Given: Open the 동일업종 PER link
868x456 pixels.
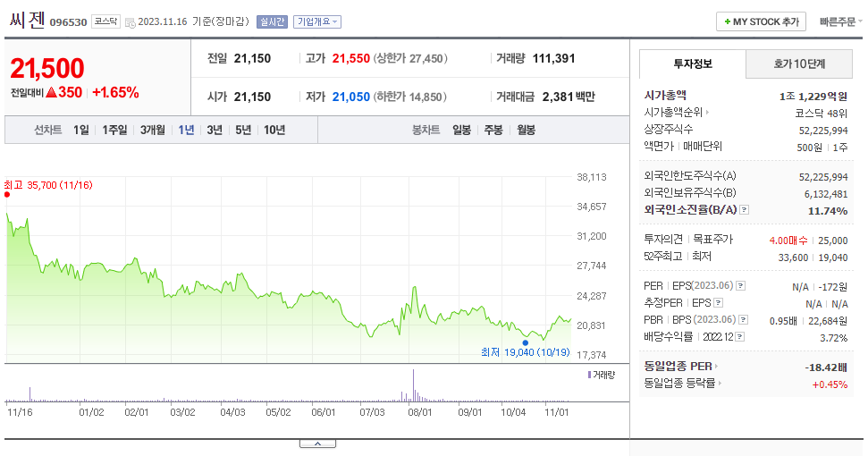Looking at the screenshot, I should 678,367.
